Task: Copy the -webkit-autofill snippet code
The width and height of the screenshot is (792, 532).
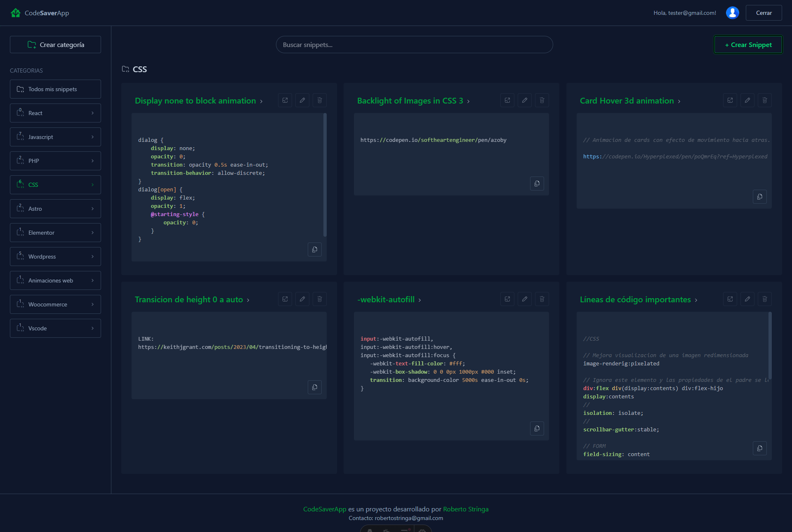Action: pos(537,428)
